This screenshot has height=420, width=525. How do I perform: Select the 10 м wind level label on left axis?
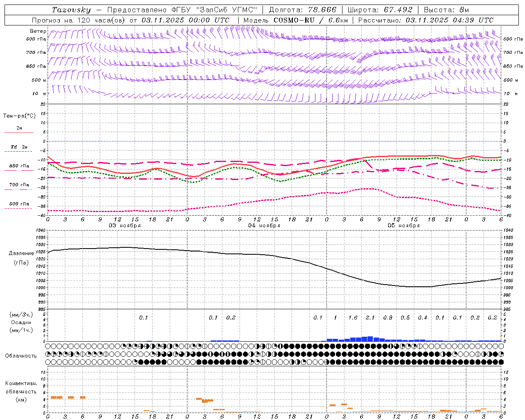[x=39, y=94]
